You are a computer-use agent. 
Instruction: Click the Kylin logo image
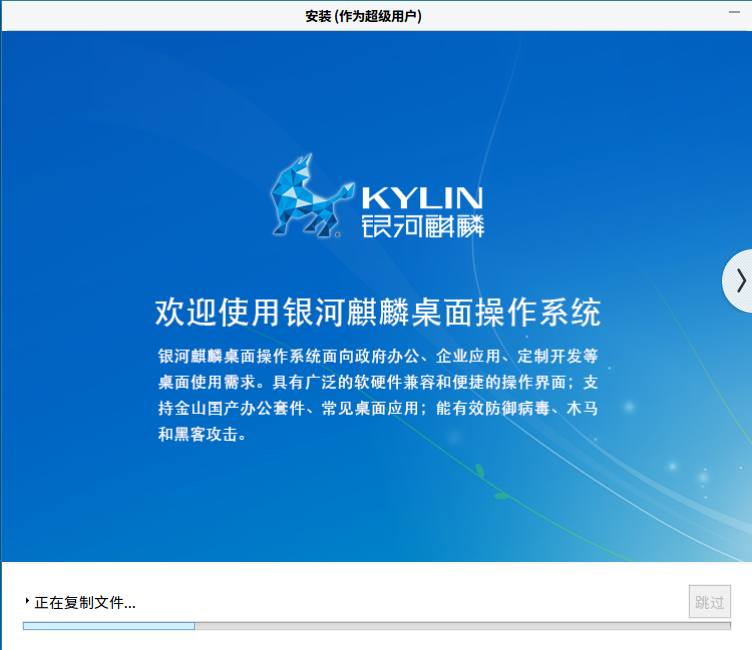[377, 197]
